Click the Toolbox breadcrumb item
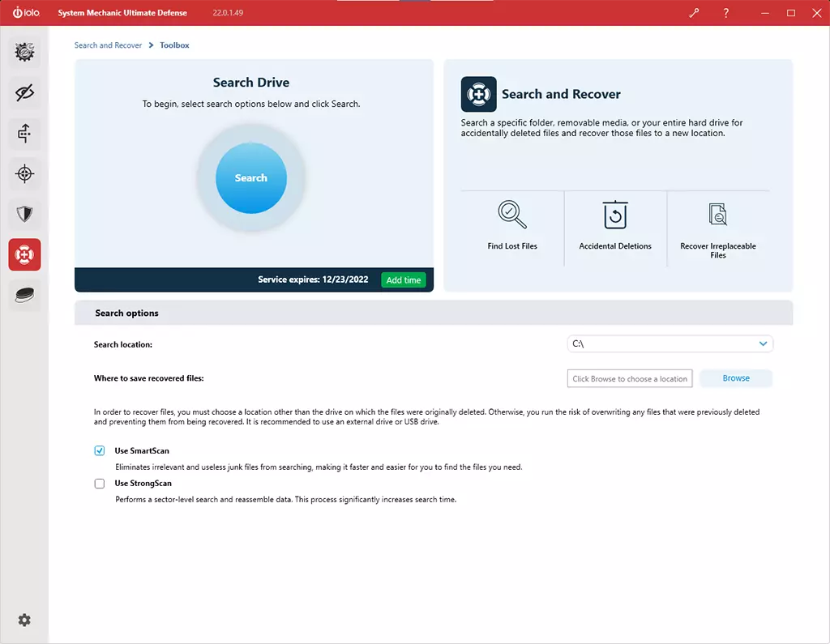The width and height of the screenshot is (830, 644). pyautogui.click(x=175, y=45)
